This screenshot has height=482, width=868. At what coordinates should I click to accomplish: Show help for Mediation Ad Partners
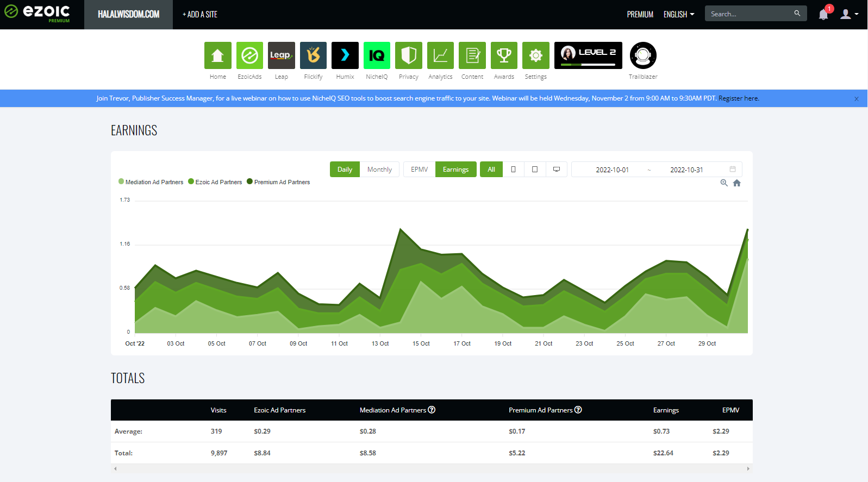(432, 410)
